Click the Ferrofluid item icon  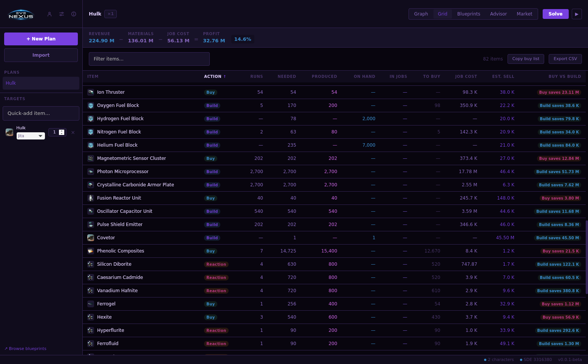[x=91, y=344]
